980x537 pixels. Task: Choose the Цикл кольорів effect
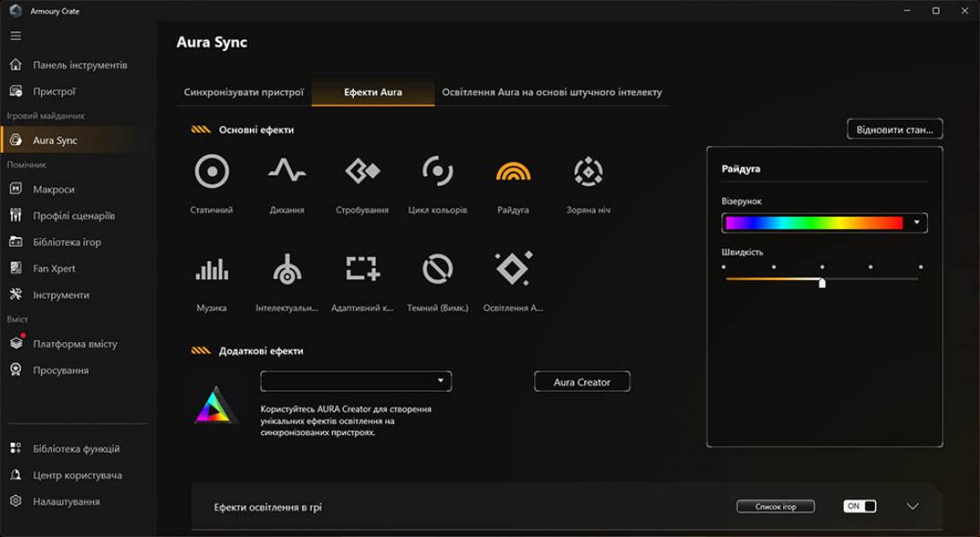click(x=436, y=171)
